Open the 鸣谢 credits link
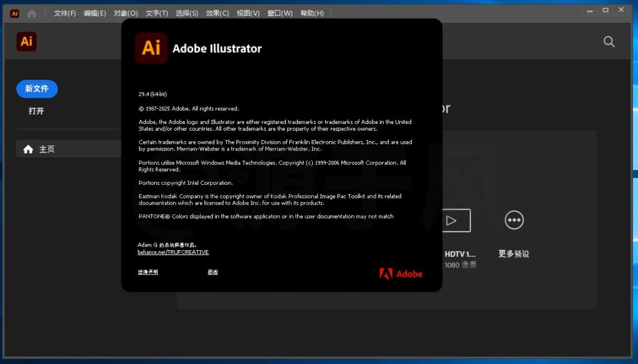 click(213, 272)
